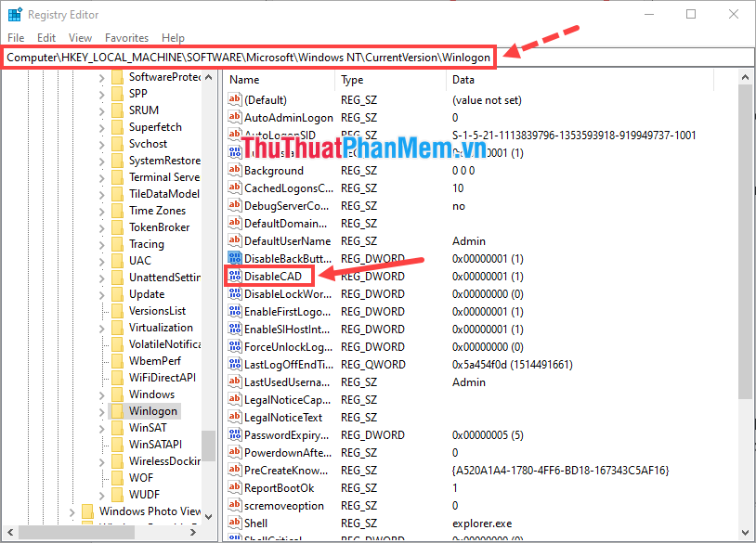Viewport: 756px width, 543px height.
Task: Click the string value icon beside Shell
Action: coord(235,523)
